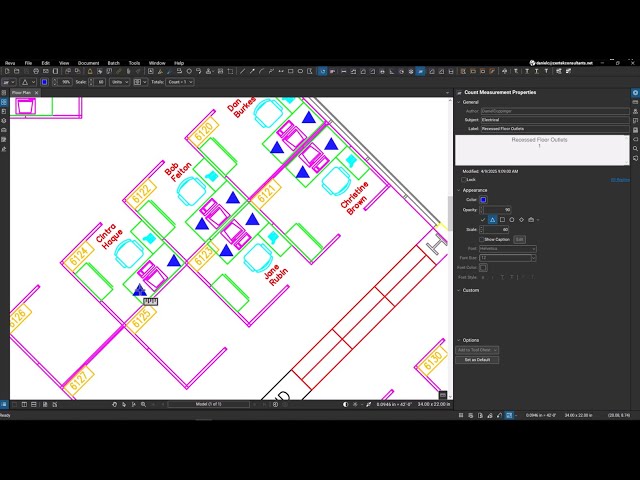640x480 pixels.
Task: Click the Opacity value field
Action: (498, 210)
